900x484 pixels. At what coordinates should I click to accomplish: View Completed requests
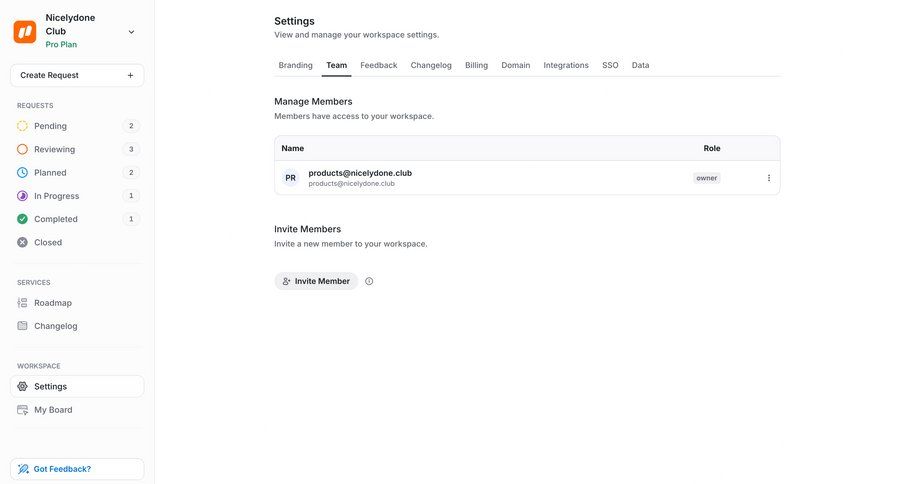(55, 219)
